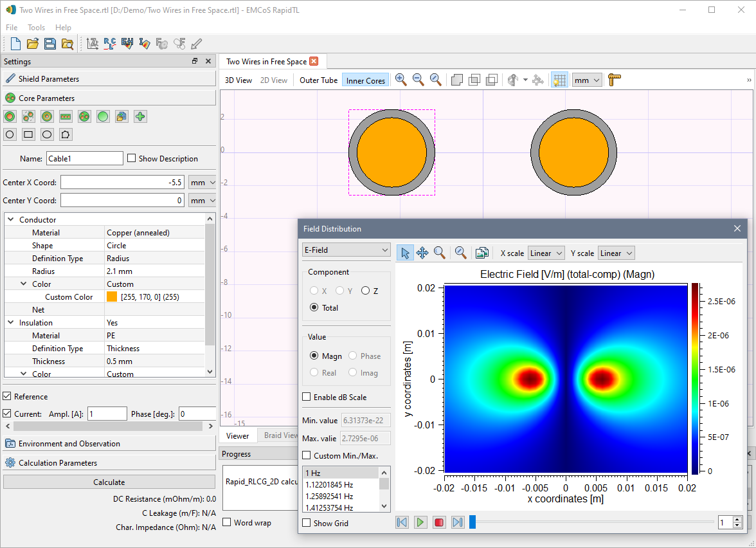Open the X scale Linear dropdown

pyautogui.click(x=546, y=253)
